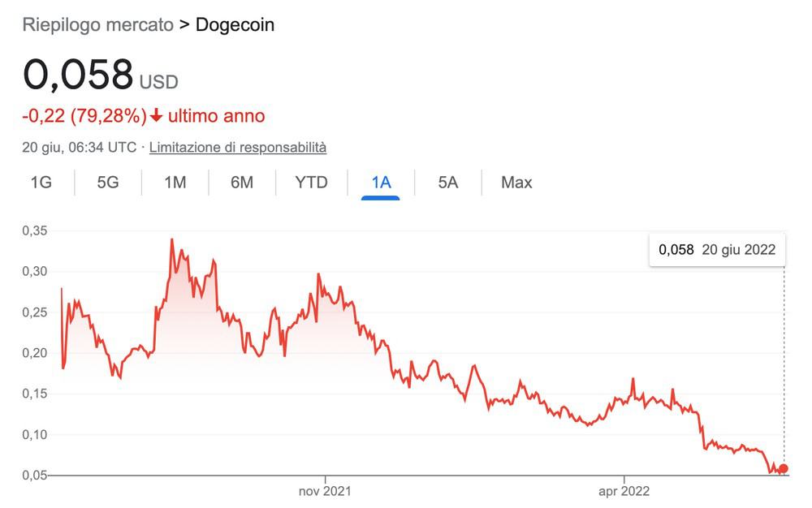Click the apr 2022 axis label

point(624,491)
